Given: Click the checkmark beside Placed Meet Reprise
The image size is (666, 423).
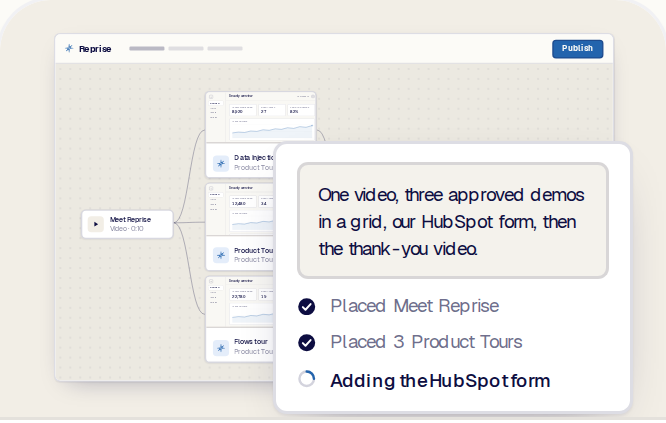Looking at the screenshot, I should pos(307,306).
